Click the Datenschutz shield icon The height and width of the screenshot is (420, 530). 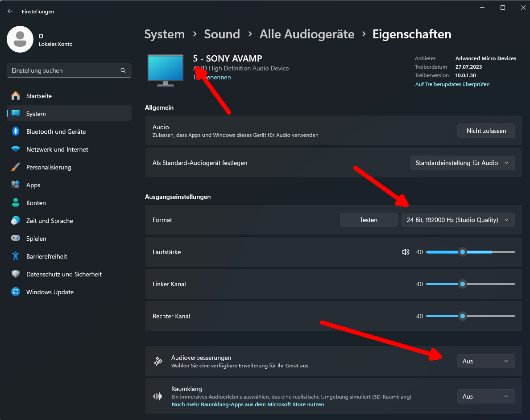[x=16, y=274]
